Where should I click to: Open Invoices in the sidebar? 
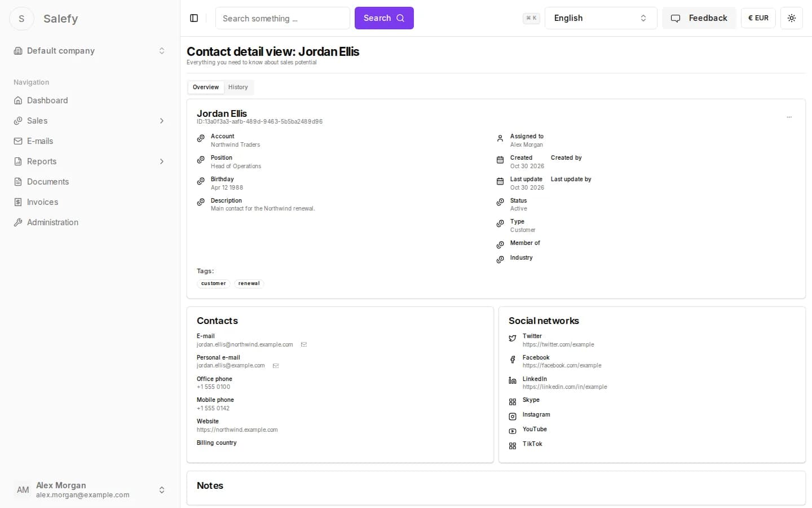pyautogui.click(x=90, y=202)
